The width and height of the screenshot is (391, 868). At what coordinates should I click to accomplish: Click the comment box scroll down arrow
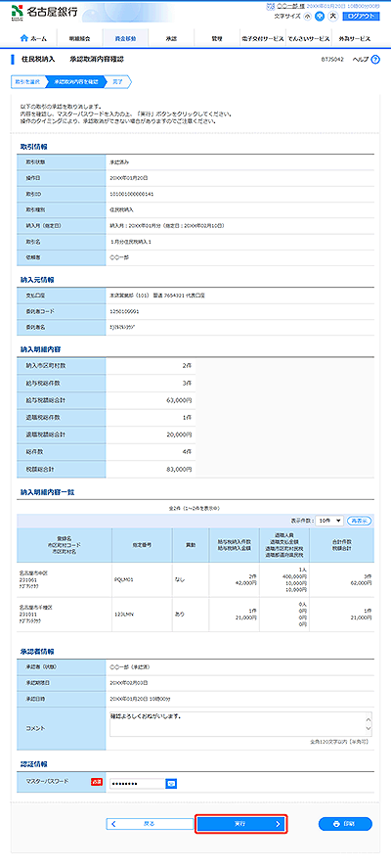click(369, 731)
